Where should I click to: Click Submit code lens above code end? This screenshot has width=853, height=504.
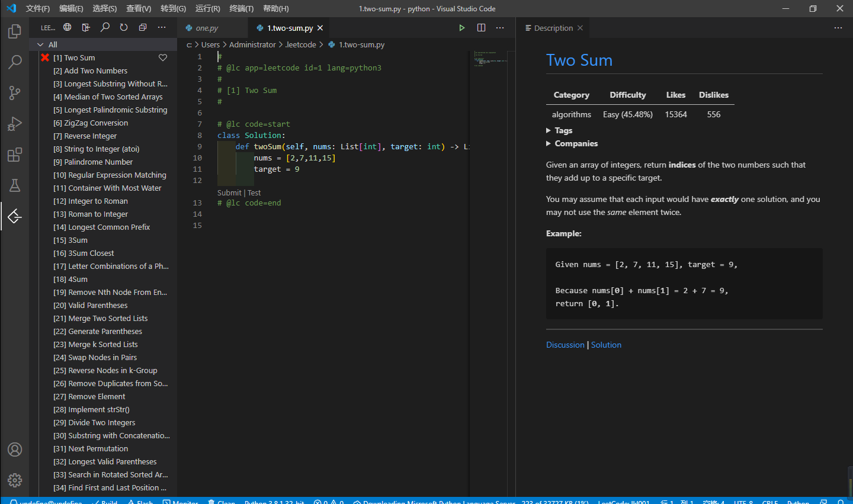(229, 192)
